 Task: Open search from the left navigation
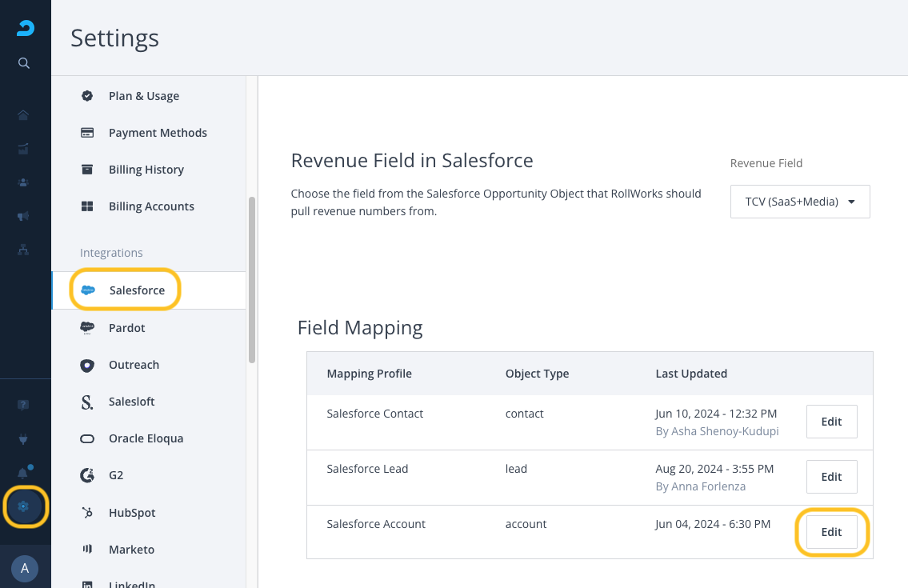click(24, 63)
